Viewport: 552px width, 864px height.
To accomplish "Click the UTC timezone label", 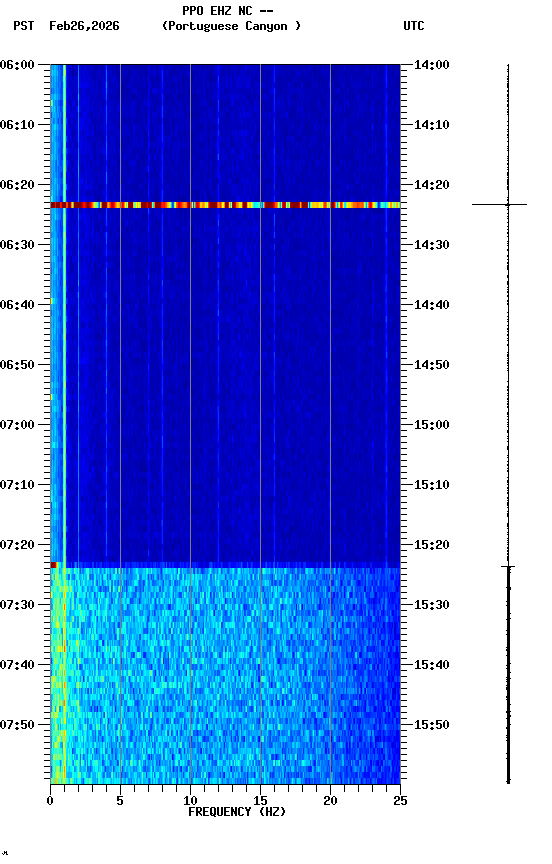I will pos(414,26).
